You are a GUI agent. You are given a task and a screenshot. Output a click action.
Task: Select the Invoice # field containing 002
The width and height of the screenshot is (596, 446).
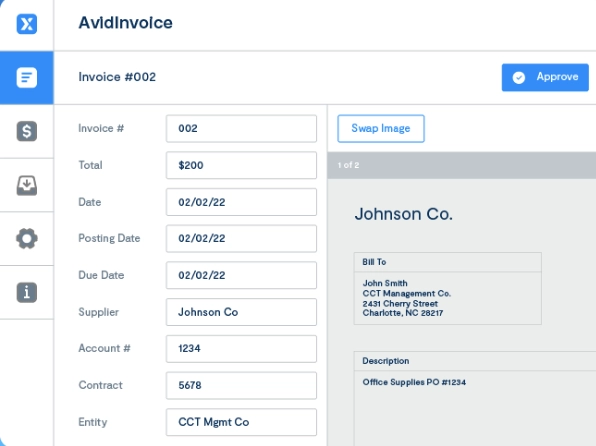point(241,129)
